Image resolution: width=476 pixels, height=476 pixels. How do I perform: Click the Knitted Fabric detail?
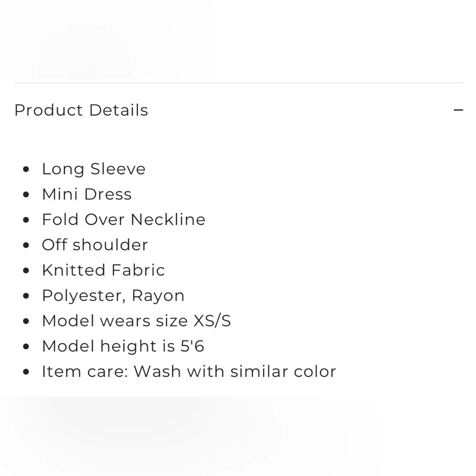point(103,270)
